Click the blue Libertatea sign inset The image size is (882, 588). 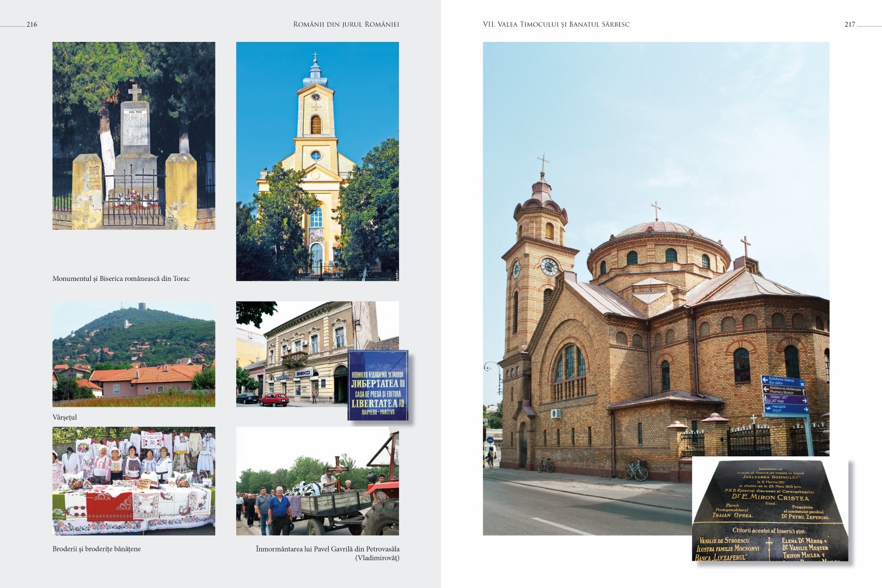[x=378, y=385]
